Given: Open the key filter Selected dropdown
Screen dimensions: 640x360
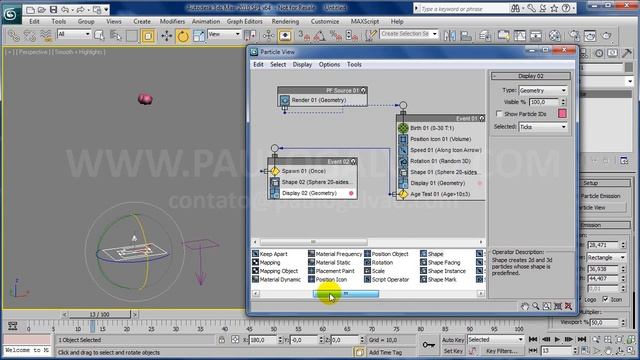Looking at the screenshot, I should click(x=495, y=340).
